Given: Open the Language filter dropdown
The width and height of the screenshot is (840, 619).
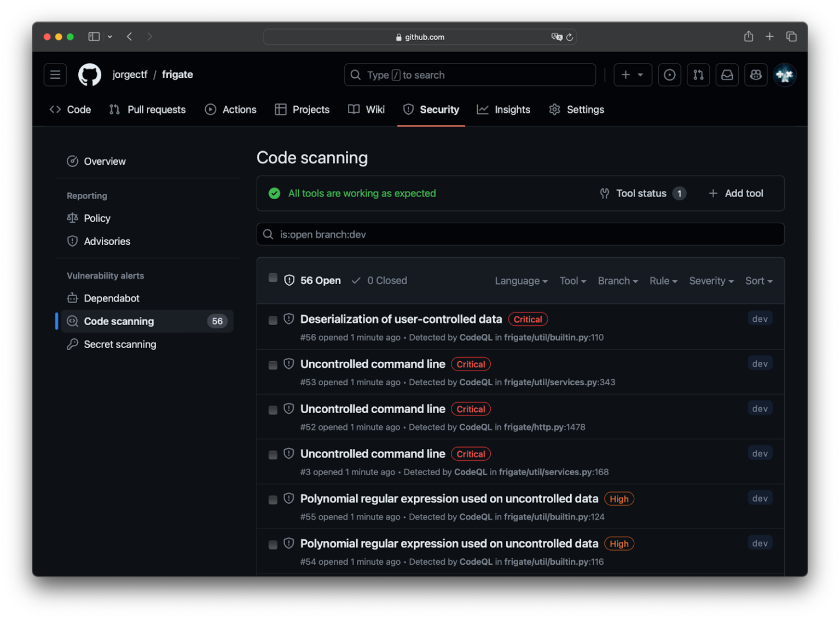Looking at the screenshot, I should [x=521, y=281].
